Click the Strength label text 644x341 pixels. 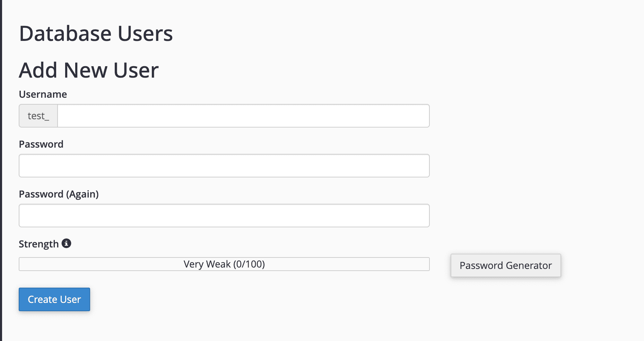coord(39,244)
